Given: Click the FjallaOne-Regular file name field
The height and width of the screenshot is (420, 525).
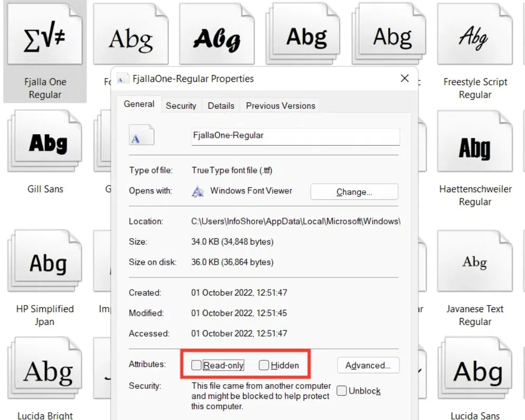Looking at the screenshot, I should [x=296, y=136].
